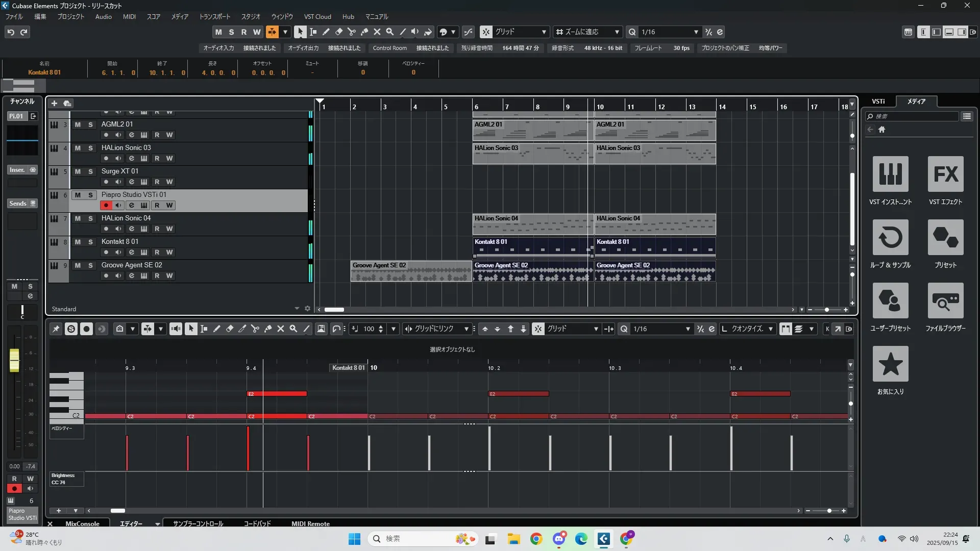Open the Transport menu

point(214,16)
